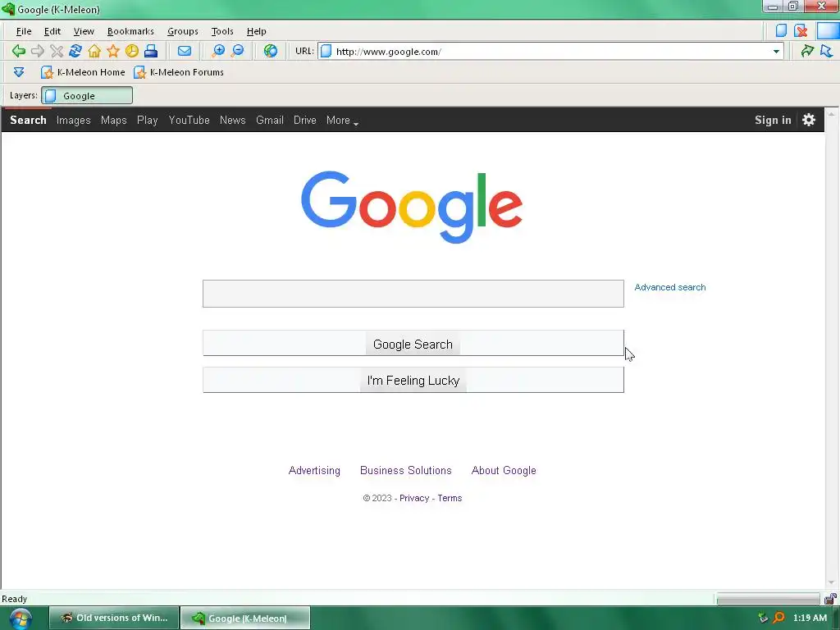Open the Windows Start orb
The height and width of the screenshot is (630, 840).
(x=20, y=619)
